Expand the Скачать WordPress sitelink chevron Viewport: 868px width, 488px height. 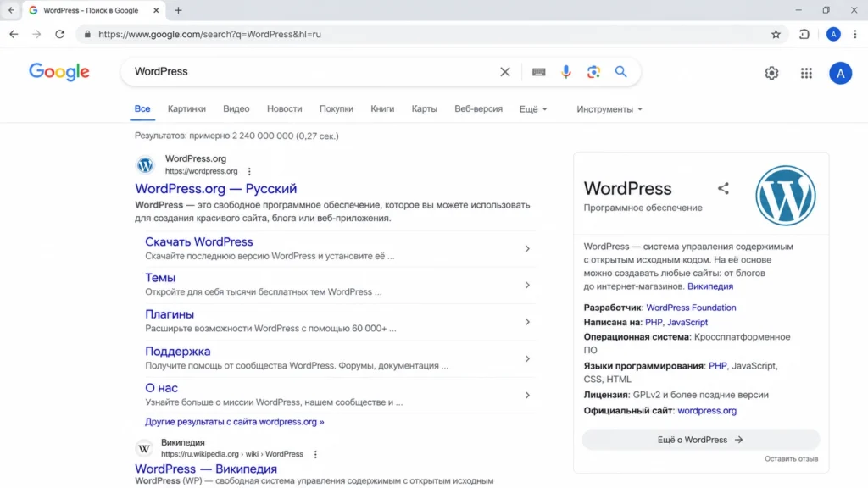[x=527, y=249]
